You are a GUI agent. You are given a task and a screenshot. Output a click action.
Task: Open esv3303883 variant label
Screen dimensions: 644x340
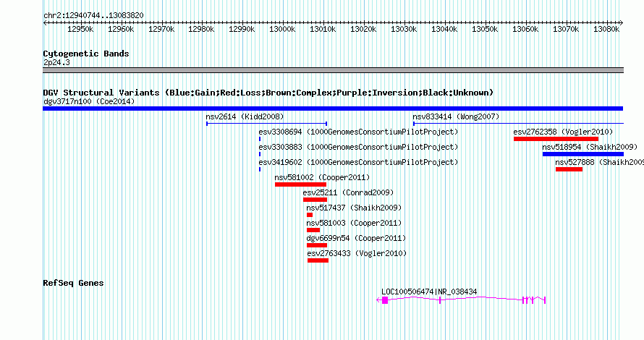coord(358,147)
